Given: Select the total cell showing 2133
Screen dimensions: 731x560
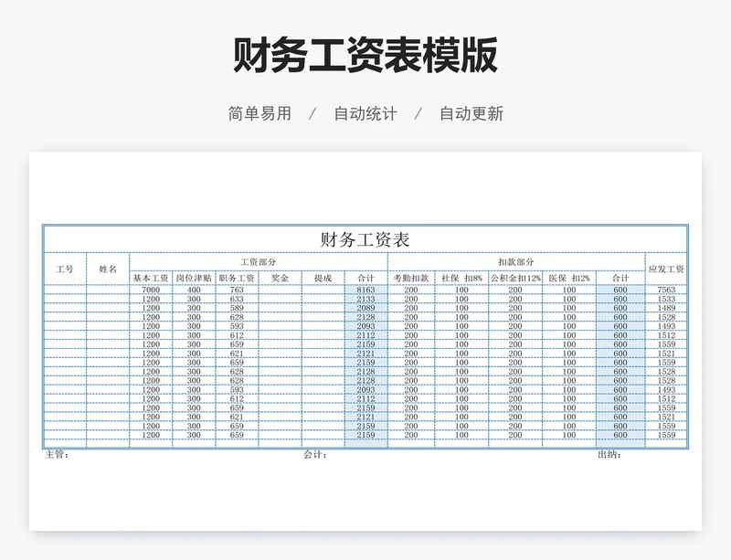Looking at the screenshot, I should pyautogui.click(x=366, y=299).
